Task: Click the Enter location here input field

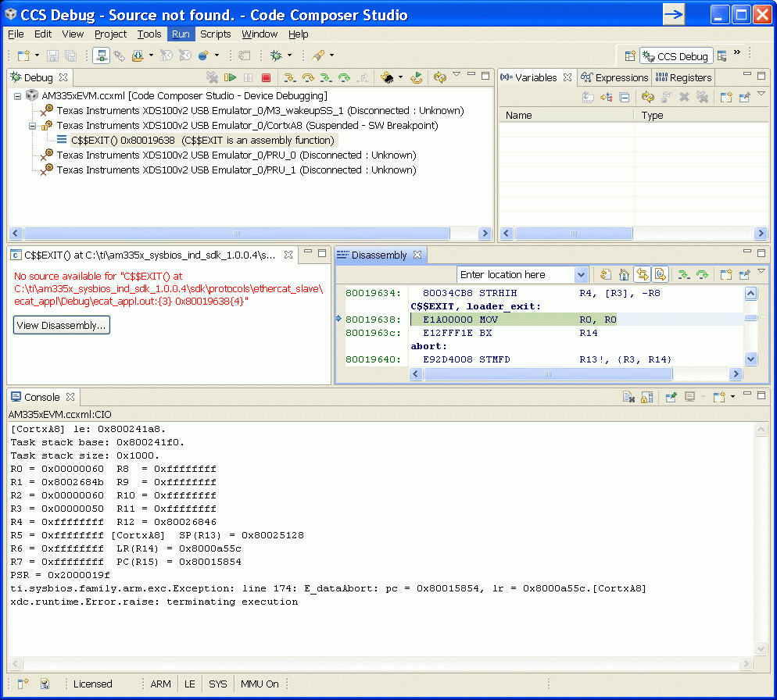Action: pyautogui.click(x=516, y=274)
